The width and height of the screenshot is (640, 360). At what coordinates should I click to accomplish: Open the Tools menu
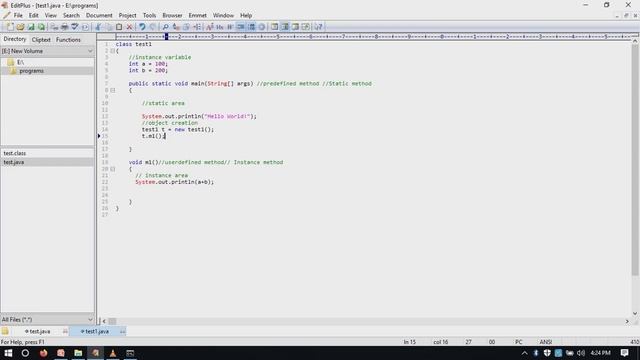[x=149, y=16]
